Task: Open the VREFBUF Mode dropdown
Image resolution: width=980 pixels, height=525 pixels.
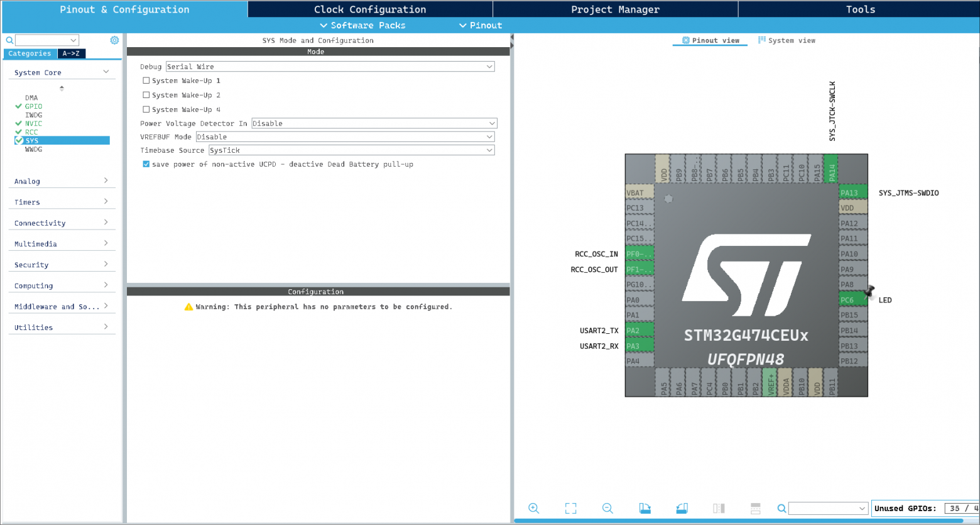Action: (x=345, y=136)
